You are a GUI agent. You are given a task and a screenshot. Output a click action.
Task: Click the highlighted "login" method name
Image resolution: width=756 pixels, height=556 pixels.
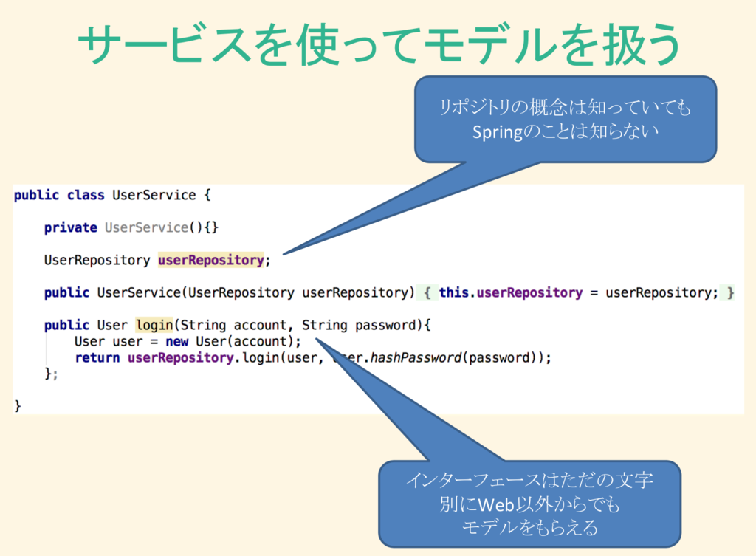[x=154, y=325]
